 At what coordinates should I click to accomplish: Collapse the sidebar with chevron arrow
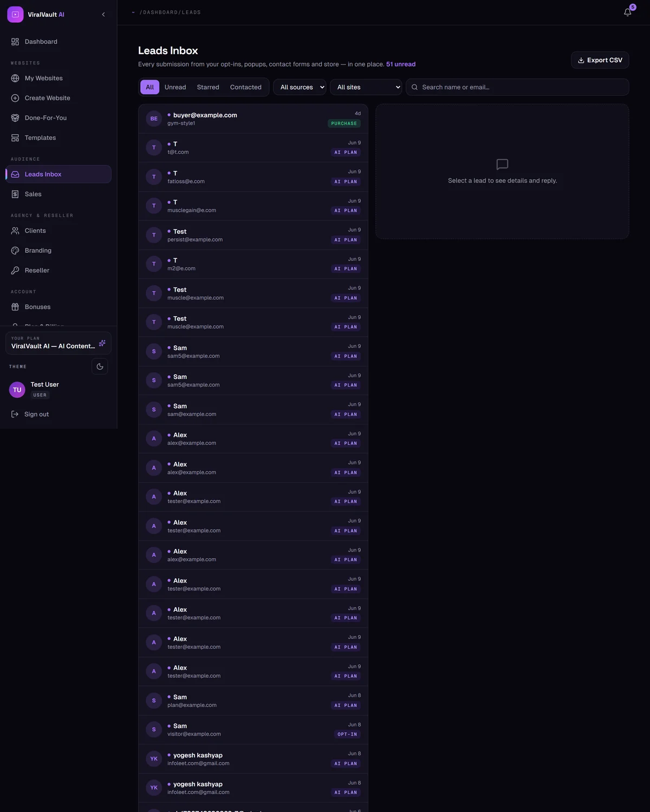pyautogui.click(x=103, y=15)
